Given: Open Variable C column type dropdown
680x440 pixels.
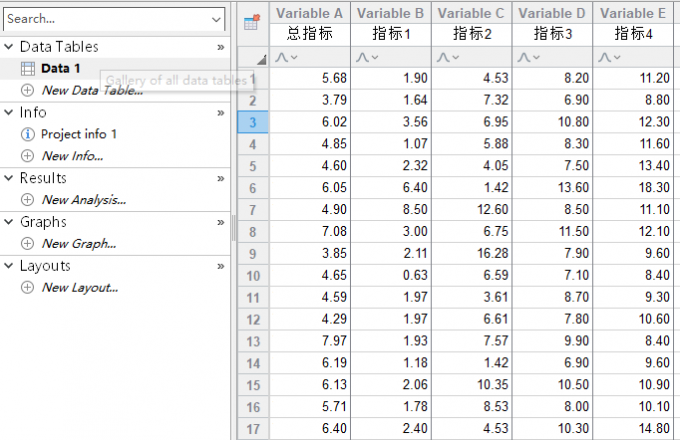Looking at the screenshot, I should (x=448, y=57).
